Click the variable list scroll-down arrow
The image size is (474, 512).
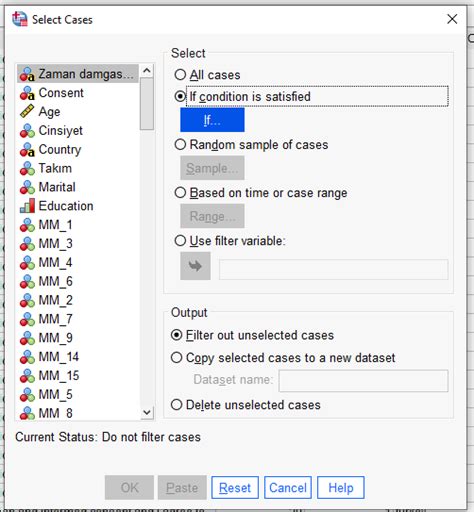coord(147,413)
